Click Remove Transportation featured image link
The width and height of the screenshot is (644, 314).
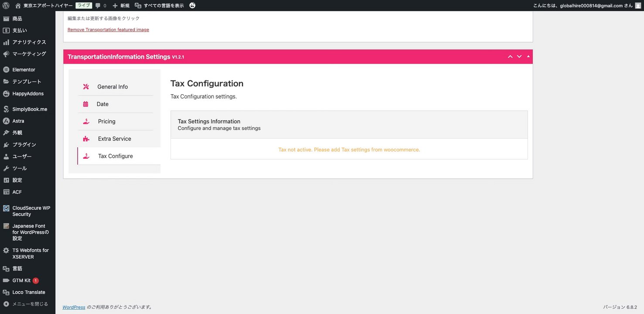(108, 30)
